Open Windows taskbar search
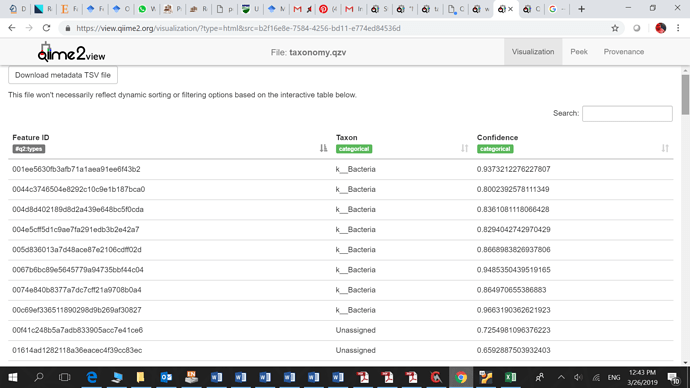Viewport: 690px width, 388px height. pos(39,377)
